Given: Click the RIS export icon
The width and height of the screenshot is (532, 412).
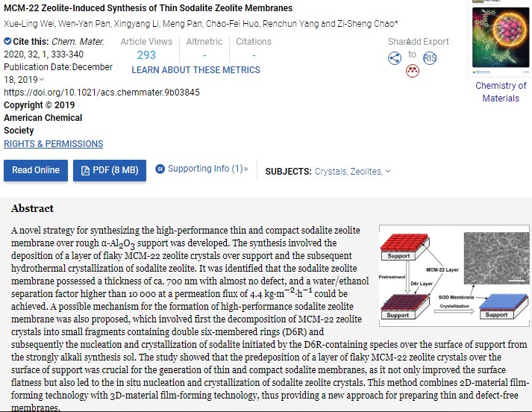Looking at the screenshot, I should point(430,58).
